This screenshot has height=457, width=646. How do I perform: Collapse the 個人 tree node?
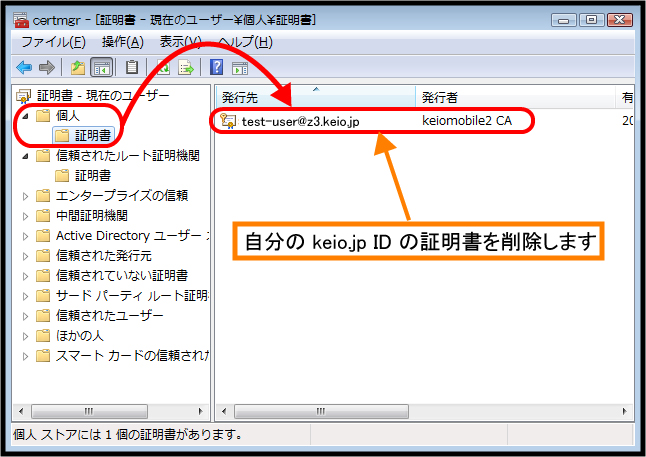(x=27, y=116)
